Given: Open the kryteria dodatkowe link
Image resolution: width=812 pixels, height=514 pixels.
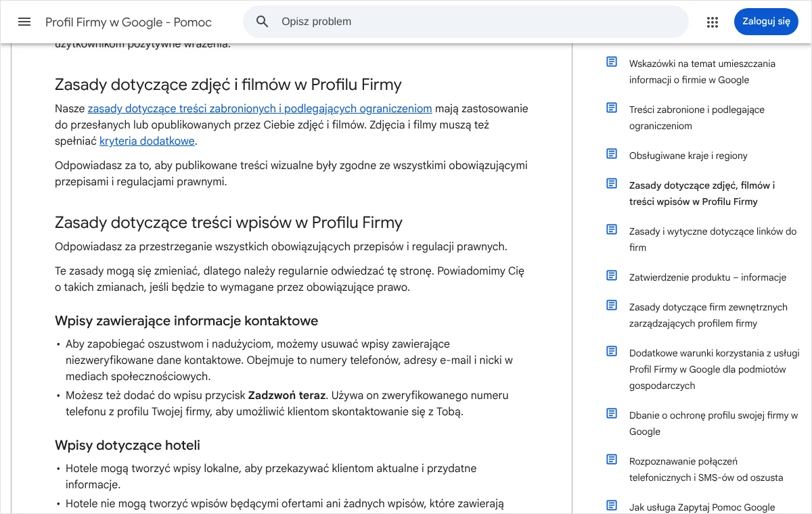Looking at the screenshot, I should 147,141.
